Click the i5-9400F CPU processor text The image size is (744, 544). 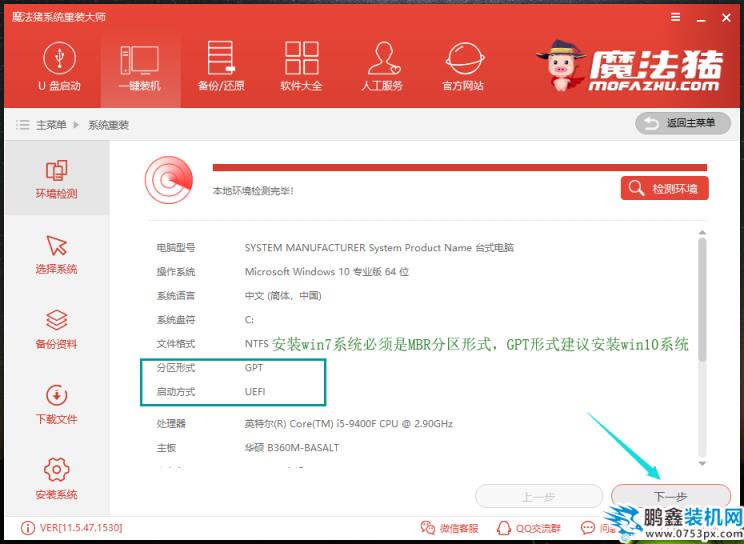pos(349,423)
